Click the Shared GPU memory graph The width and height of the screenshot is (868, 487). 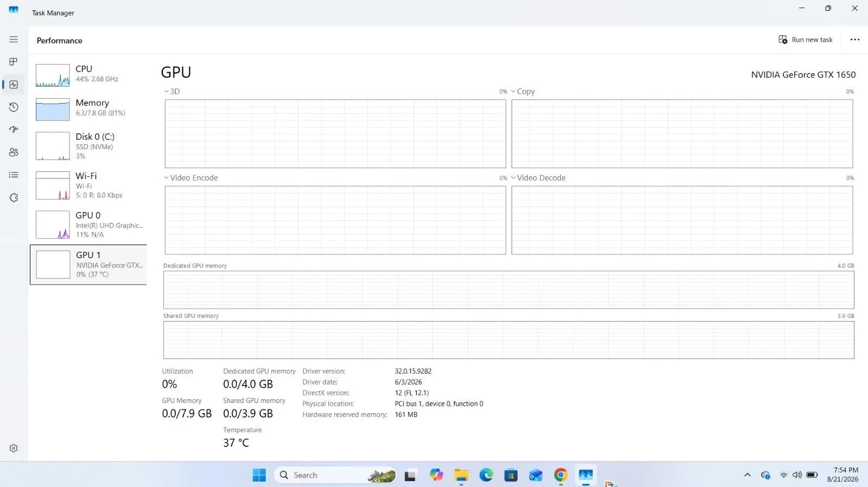click(x=509, y=340)
